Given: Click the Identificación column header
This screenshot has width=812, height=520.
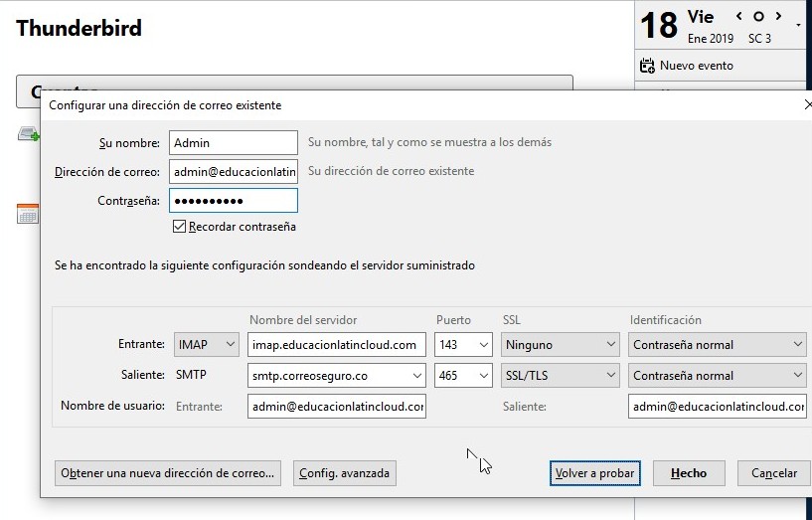Looking at the screenshot, I should (x=666, y=320).
